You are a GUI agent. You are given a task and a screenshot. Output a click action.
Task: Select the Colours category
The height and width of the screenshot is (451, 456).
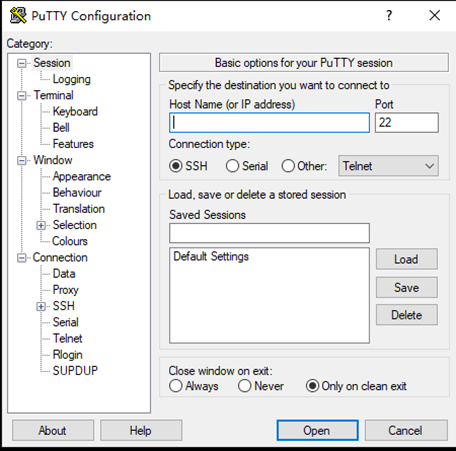point(70,241)
